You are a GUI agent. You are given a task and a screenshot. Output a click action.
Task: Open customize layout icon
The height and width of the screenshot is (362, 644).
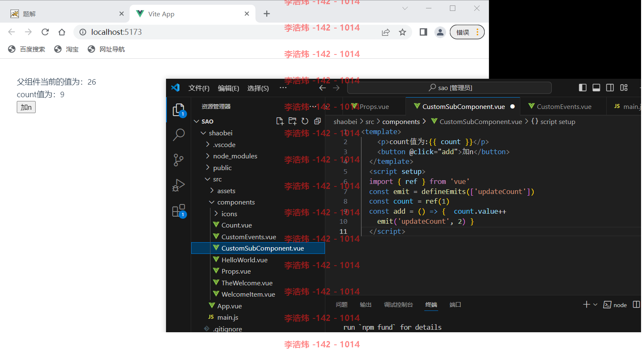point(624,88)
